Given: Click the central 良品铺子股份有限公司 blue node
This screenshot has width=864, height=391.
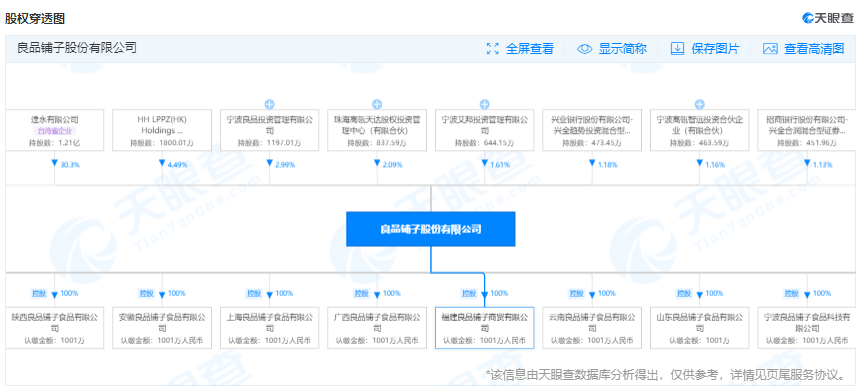Looking at the screenshot, I should [x=431, y=229].
